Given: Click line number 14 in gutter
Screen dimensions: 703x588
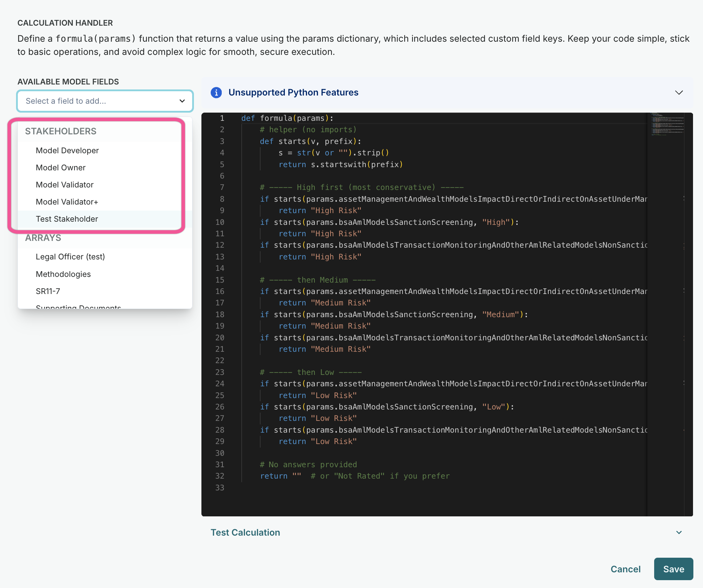Looking at the screenshot, I should 220,268.
